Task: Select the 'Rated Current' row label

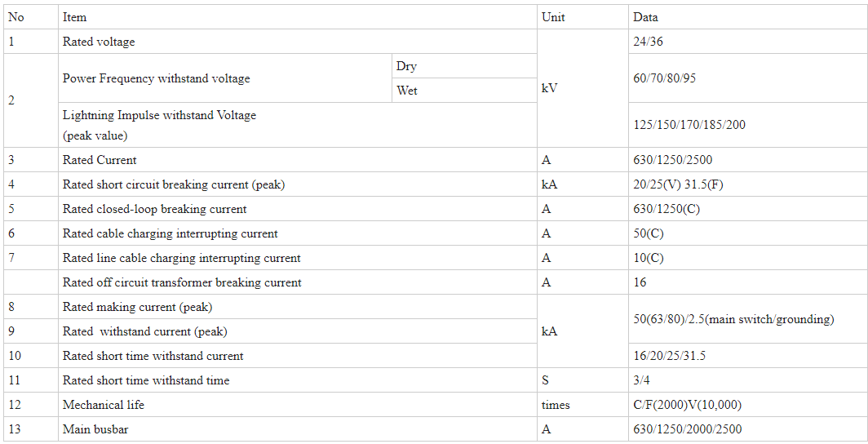Action: 100,160
